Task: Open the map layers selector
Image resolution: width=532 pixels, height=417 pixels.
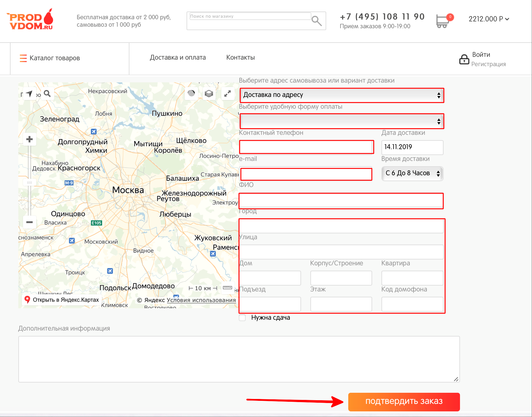Action: click(209, 93)
